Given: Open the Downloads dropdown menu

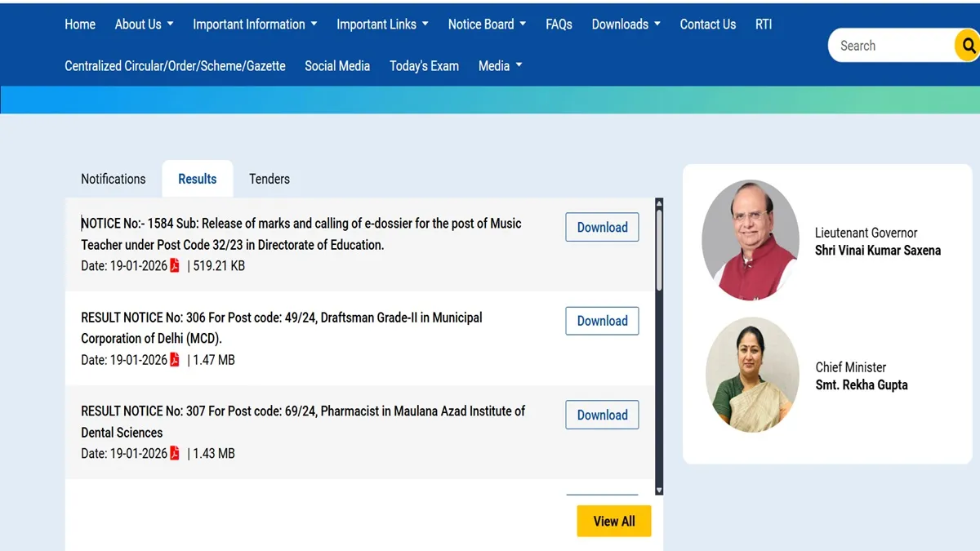Looking at the screenshot, I should 626,24.
